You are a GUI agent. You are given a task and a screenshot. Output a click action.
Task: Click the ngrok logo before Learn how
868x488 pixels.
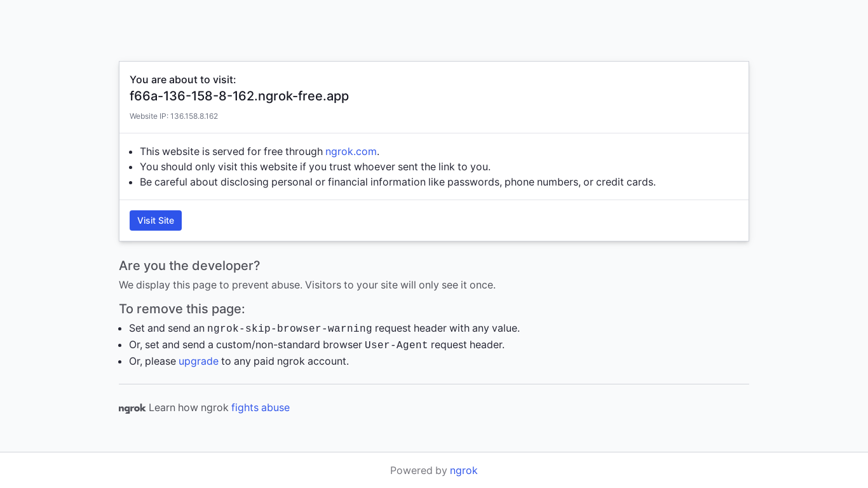point(132,408)
